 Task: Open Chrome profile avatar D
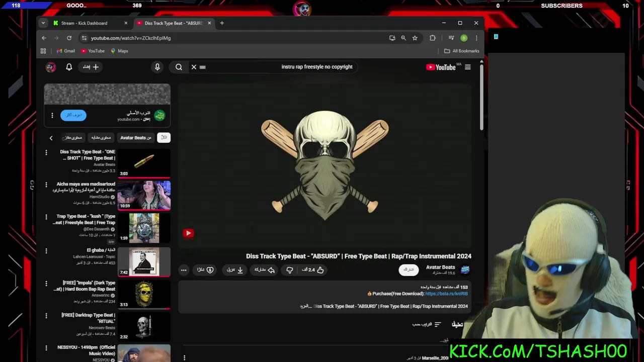coord(464,38)
